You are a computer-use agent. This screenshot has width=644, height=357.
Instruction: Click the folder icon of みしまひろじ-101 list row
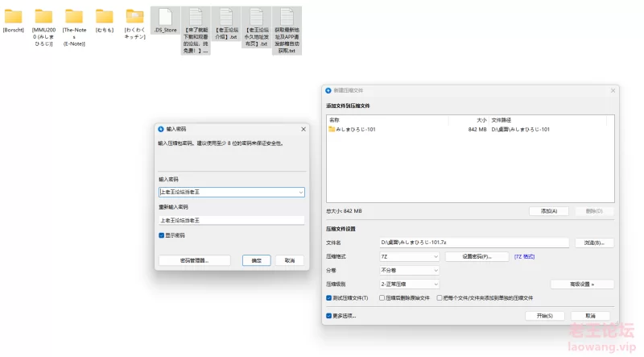pyautogui.click(x=332, y=129)
